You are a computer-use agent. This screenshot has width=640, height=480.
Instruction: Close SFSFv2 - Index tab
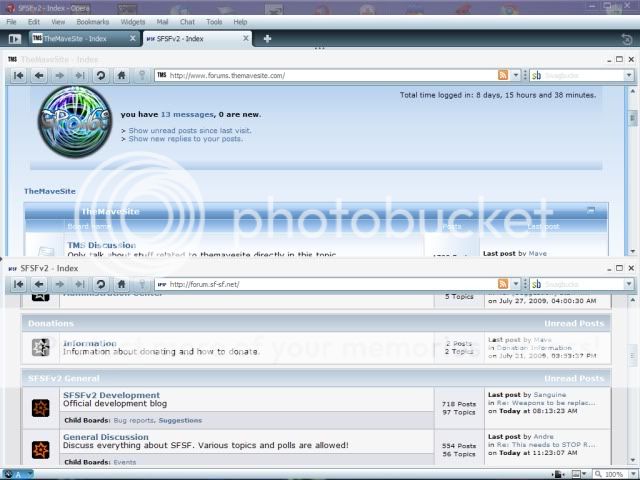click(246, 38)
